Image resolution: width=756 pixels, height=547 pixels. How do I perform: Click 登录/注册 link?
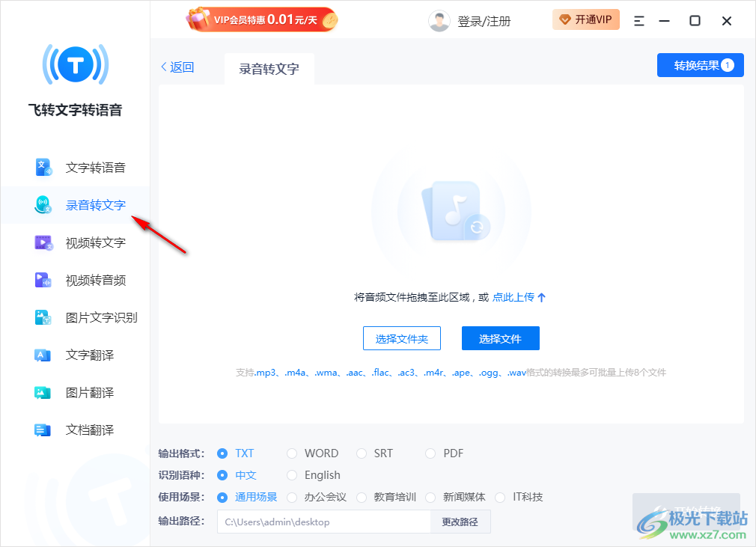484,21
